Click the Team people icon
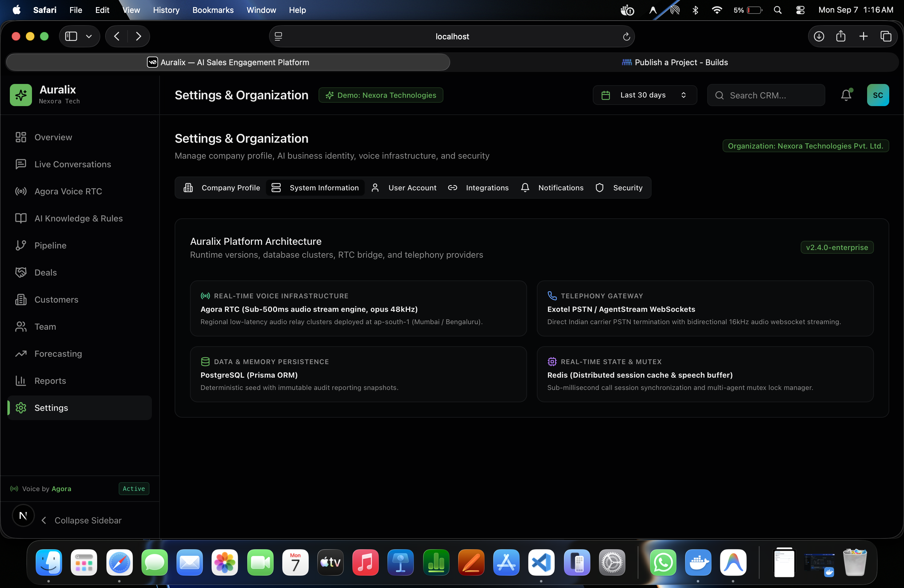This screenshot has height=588, width=904. pyautogui.click(x=21, y=327)
